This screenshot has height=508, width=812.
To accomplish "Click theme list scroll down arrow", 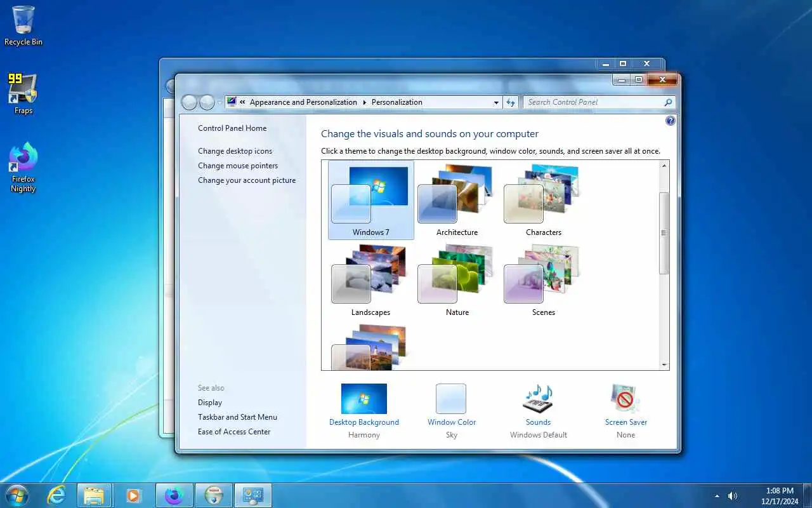I will (664, 365).
